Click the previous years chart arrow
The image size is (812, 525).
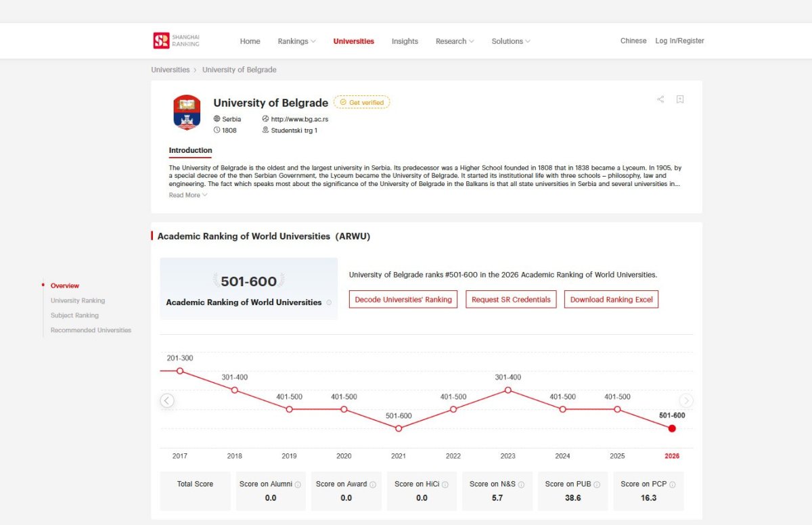pos(167,401)
